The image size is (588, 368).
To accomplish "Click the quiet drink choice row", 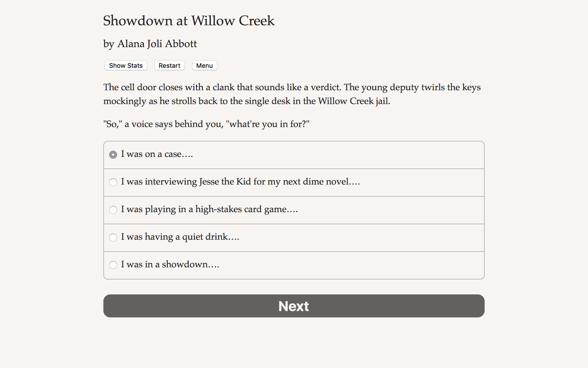I will 180,237.
